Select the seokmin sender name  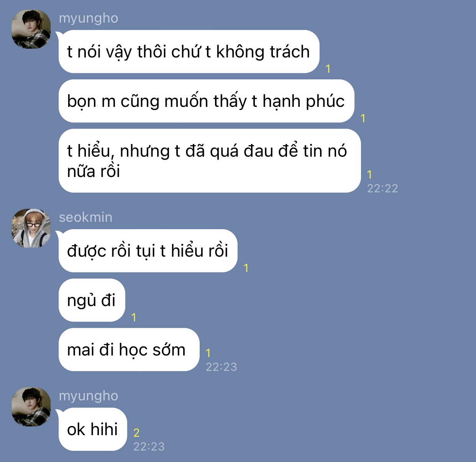tap(86, 217)
